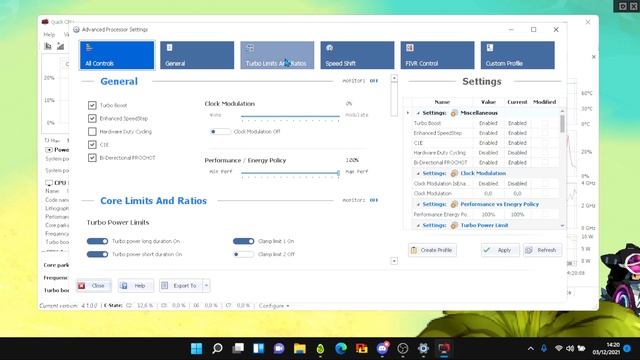Click the Performance / Energy Policy slider
This screenshot has height=360, width=640.
[x=290, y=173]
